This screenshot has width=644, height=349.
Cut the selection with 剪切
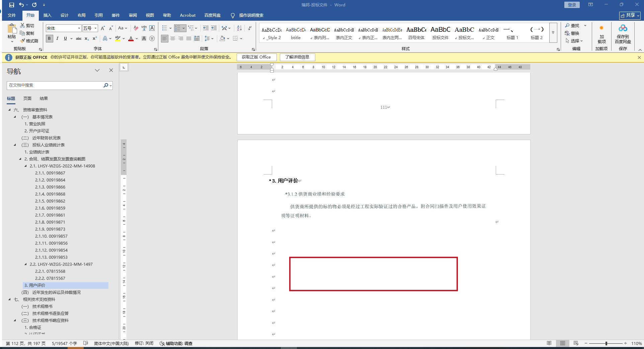[27, 25]
